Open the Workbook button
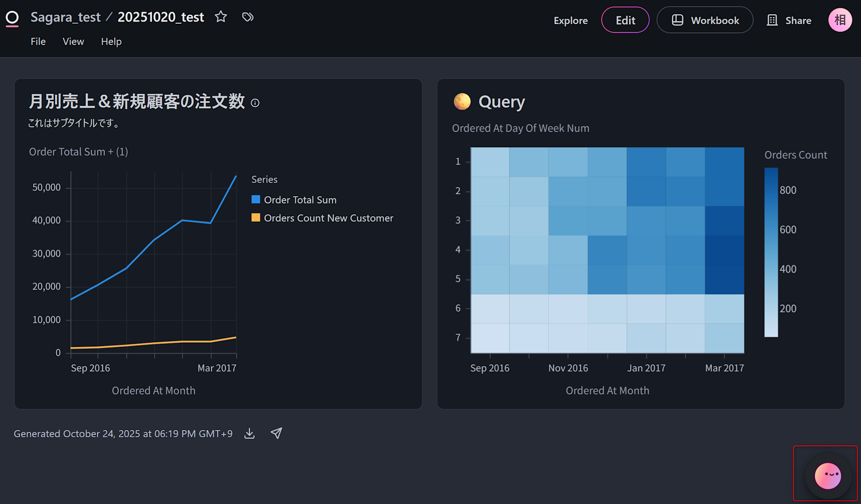This screenshot has height=504, width=861. [x=705, y=20]
